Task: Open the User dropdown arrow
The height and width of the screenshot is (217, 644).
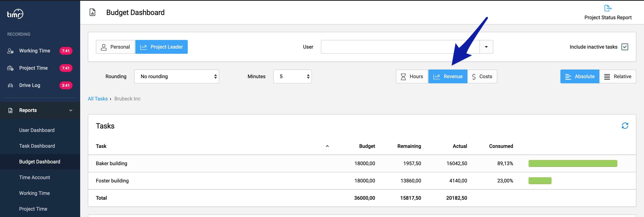Action: (486, 47)
